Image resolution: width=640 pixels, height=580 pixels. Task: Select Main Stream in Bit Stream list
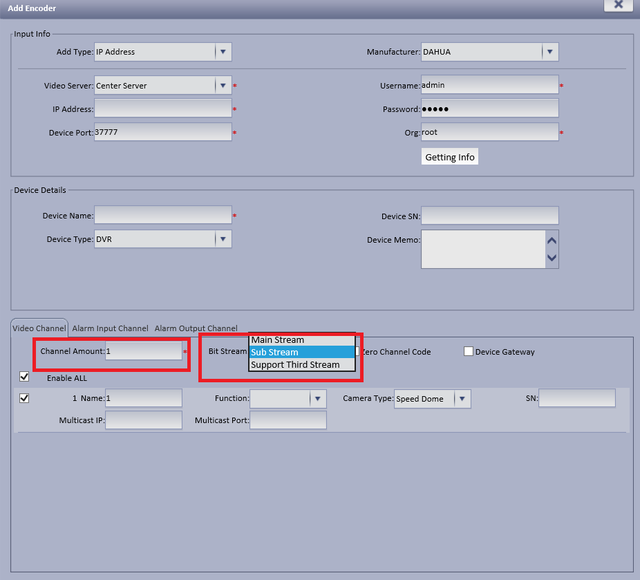pos(302,340)
